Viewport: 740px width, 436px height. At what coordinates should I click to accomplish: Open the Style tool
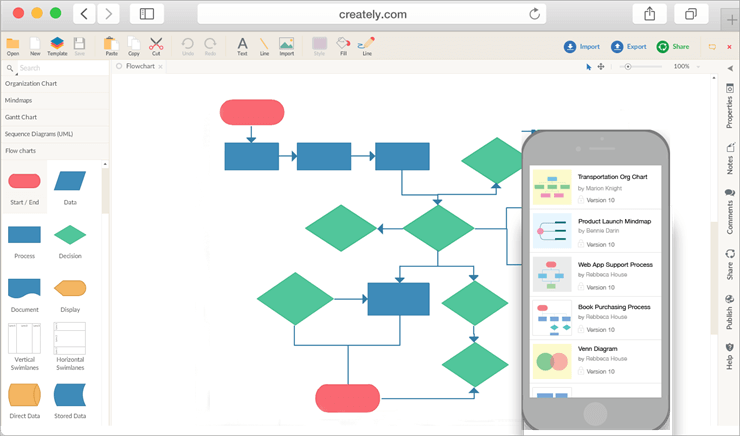click(320, 46)
